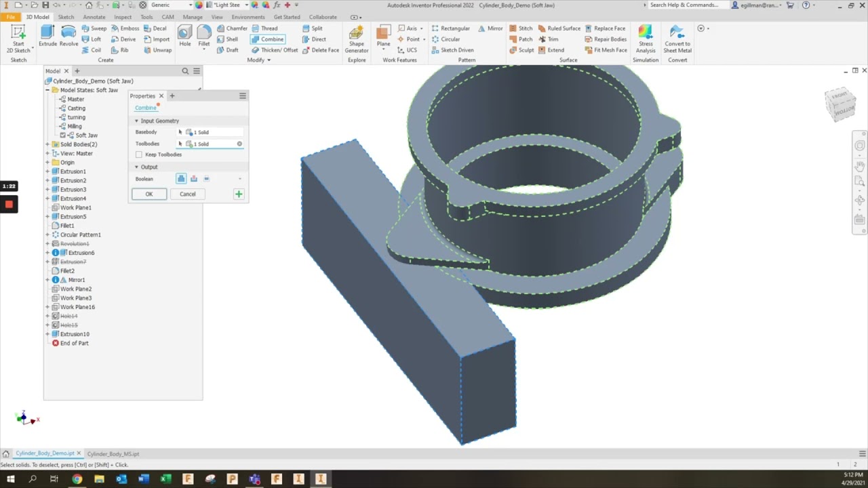The width and height of the screenshot is (868, 488).
Task: Select the Cut boolean operation in Combine dialog
Action: 195,178
